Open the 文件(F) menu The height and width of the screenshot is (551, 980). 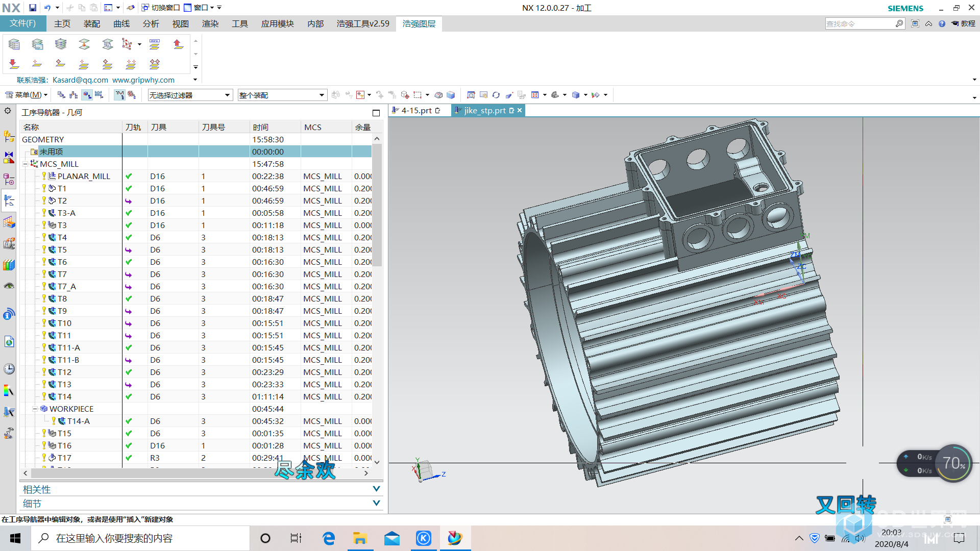click(x=23, y=23)
